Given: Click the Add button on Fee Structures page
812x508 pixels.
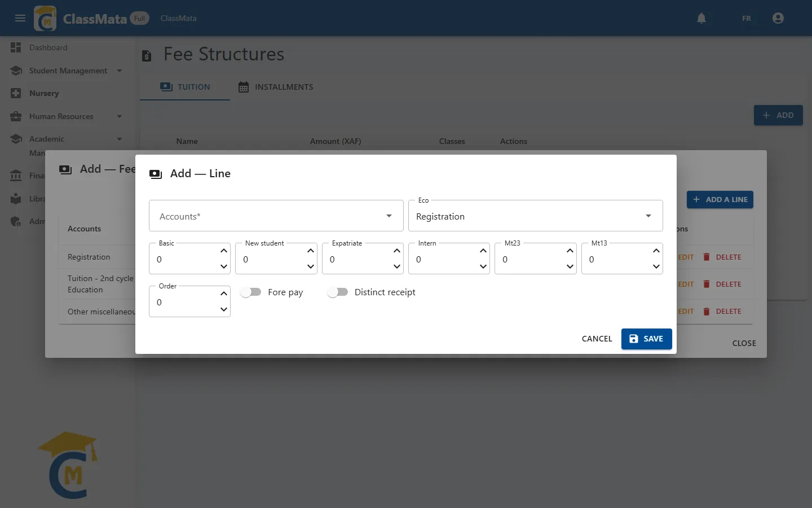Looking at the screenshot, I should (778, 115).
